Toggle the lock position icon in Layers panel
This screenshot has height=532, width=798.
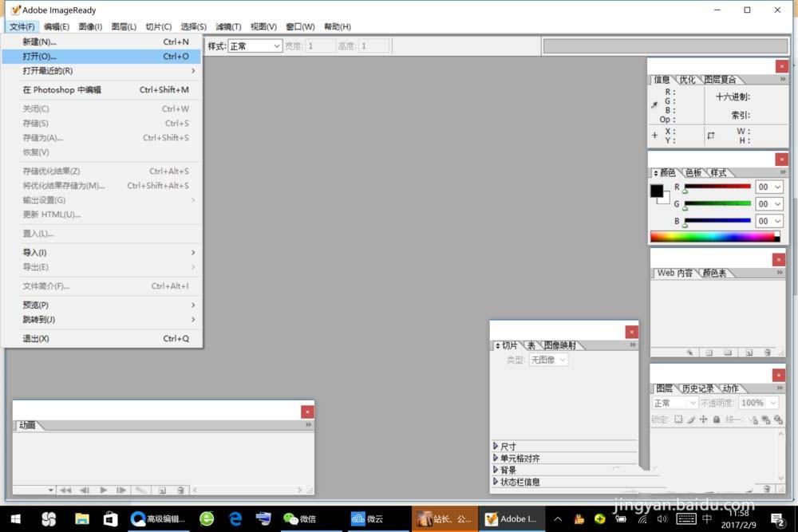click(x=703, y=420)
